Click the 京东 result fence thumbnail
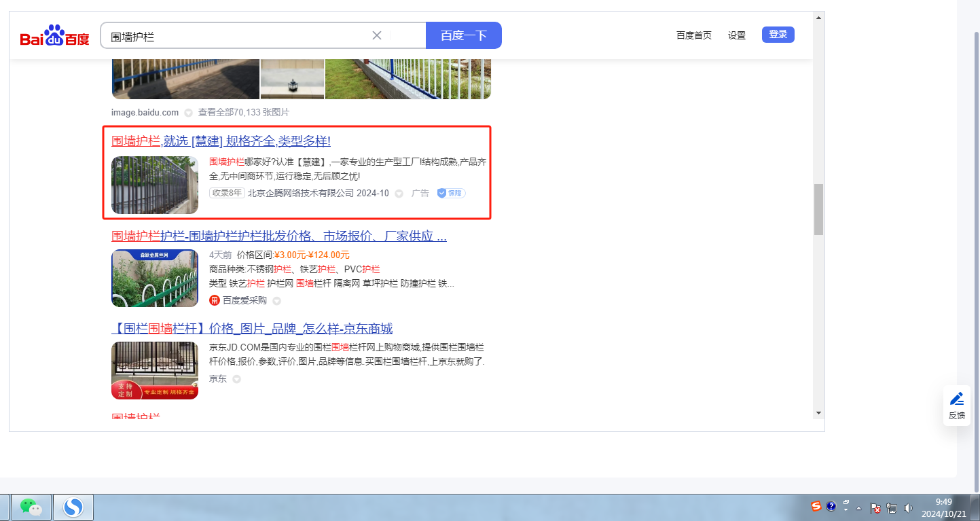Viewport: 980px width, 521px height. pos(155,371)
